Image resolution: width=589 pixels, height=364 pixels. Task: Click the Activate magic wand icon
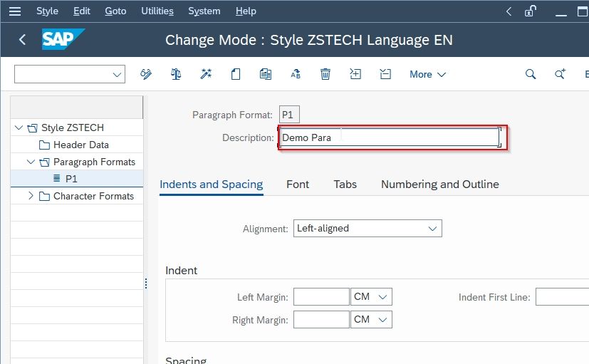206,74
